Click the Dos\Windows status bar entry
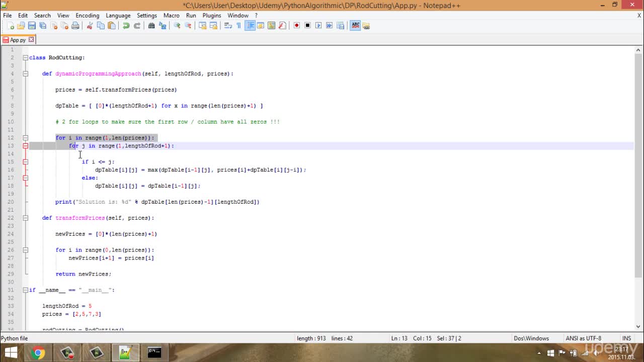Image resolution: width=644 pixels, height=362 pixels. coord(531,338)
